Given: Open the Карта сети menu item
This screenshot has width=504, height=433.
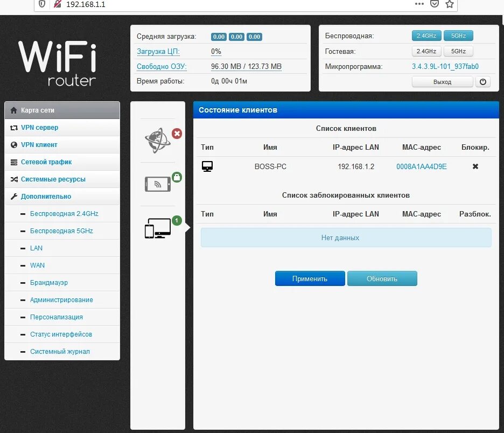Looking at the screenshot, I should 62,110.
